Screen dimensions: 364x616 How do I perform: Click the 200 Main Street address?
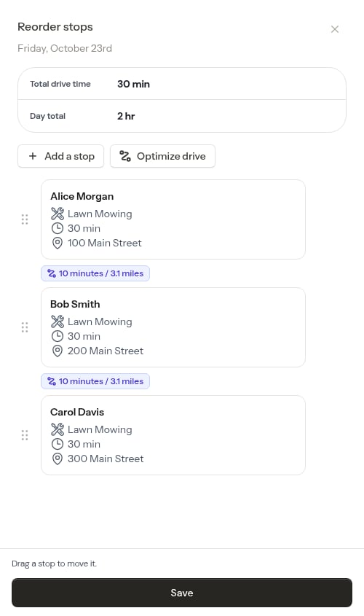pos(106,351)
